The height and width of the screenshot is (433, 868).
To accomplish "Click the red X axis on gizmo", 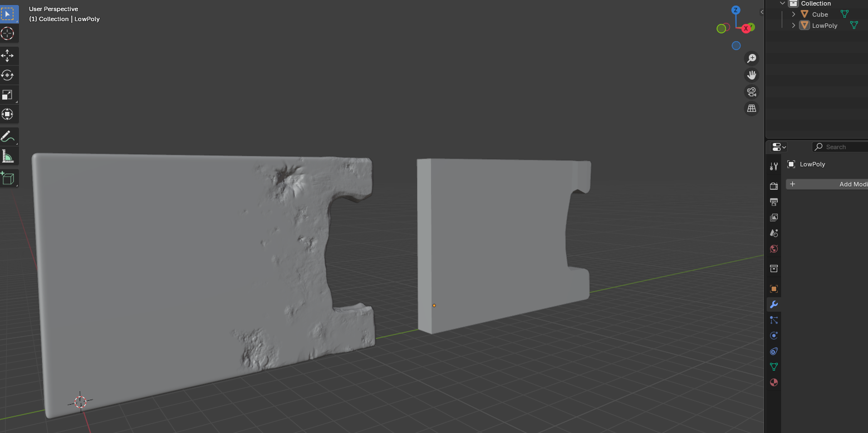I will tap(746, 28).
